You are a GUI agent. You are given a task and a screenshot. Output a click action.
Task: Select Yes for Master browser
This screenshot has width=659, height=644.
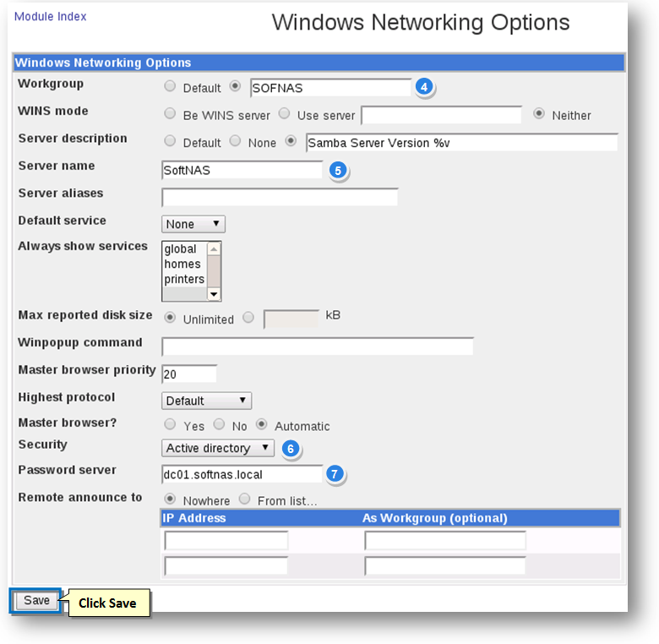[x=170, y=424]
